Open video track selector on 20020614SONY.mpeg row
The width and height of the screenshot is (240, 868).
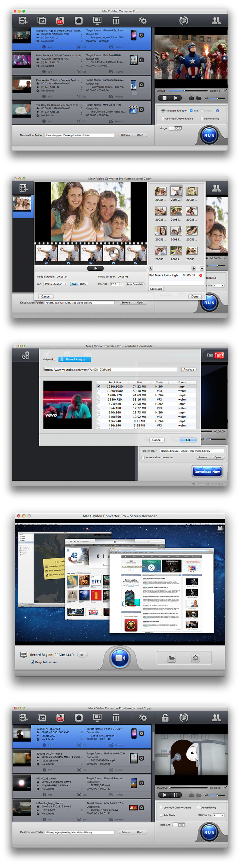coord(81,757)
